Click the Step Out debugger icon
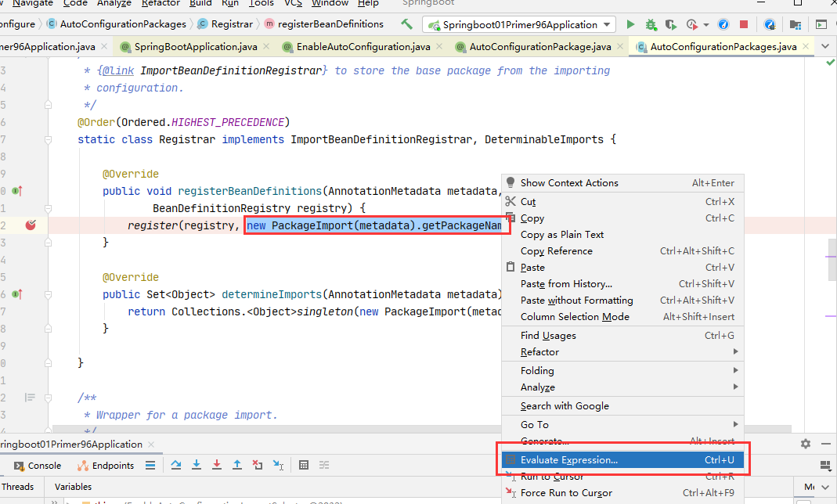 [237, 465]
